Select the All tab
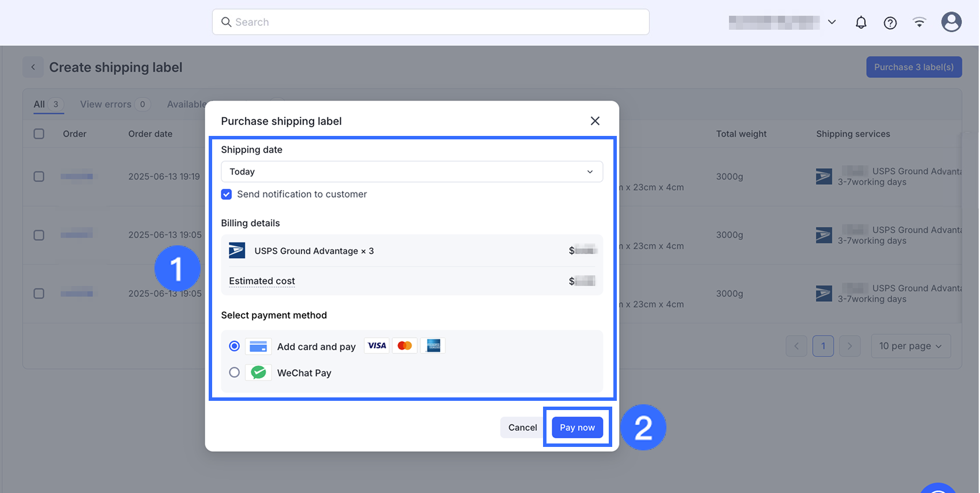This screenshot has height=493, width=980. [39, 104]
